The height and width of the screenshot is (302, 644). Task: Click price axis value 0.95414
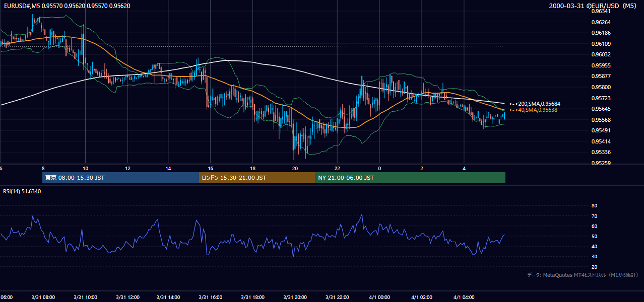601,141
